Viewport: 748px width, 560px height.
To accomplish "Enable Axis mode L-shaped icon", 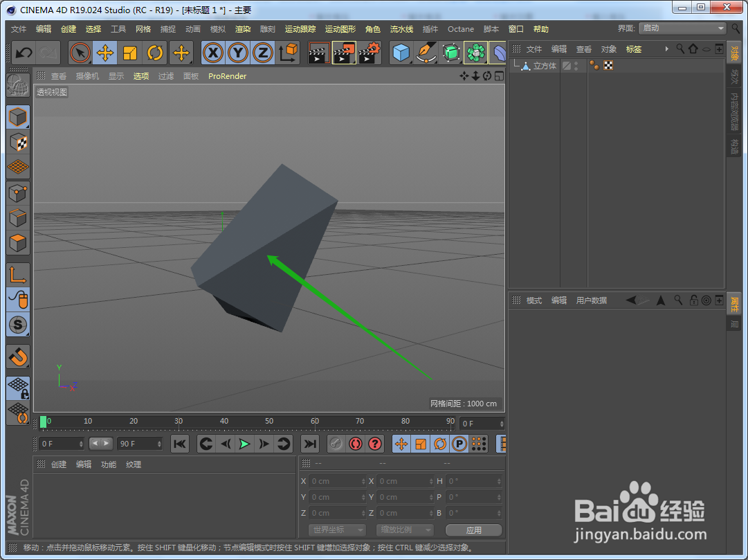I will point(18,276).
